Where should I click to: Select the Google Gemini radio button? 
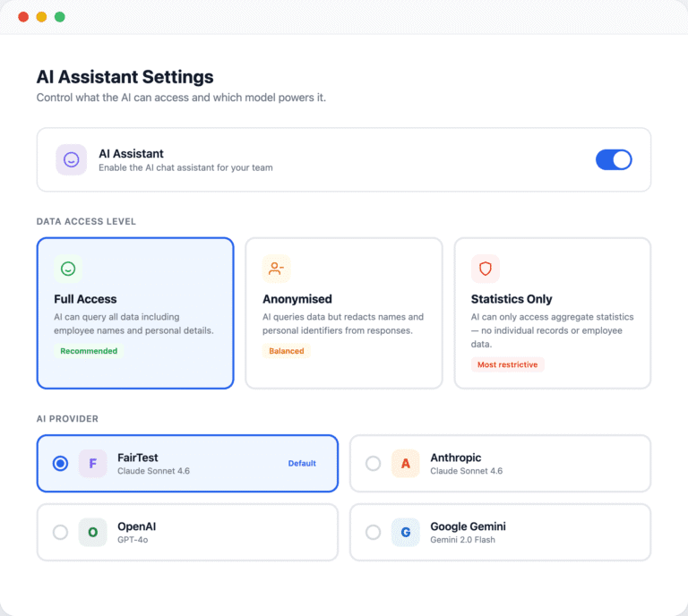(x=373, y=532)
